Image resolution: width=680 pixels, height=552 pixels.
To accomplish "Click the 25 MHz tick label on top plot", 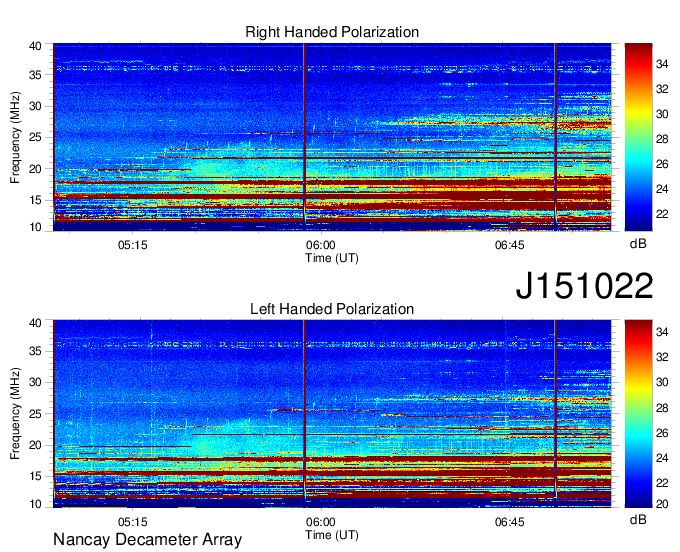I will point(35,137).
